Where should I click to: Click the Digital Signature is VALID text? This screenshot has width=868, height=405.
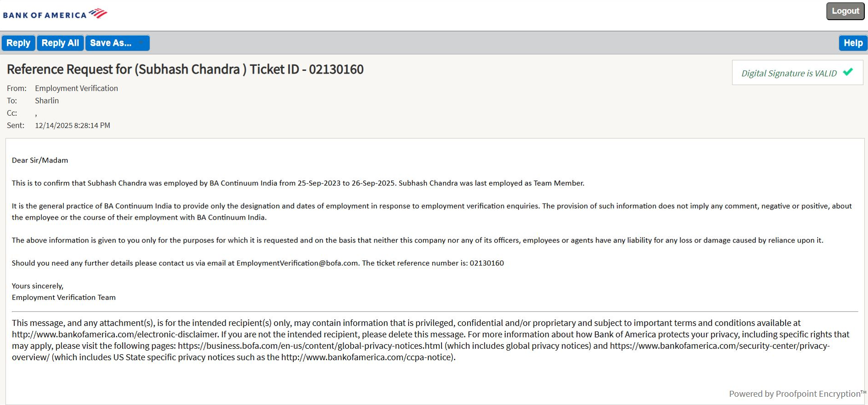point(789,73)
